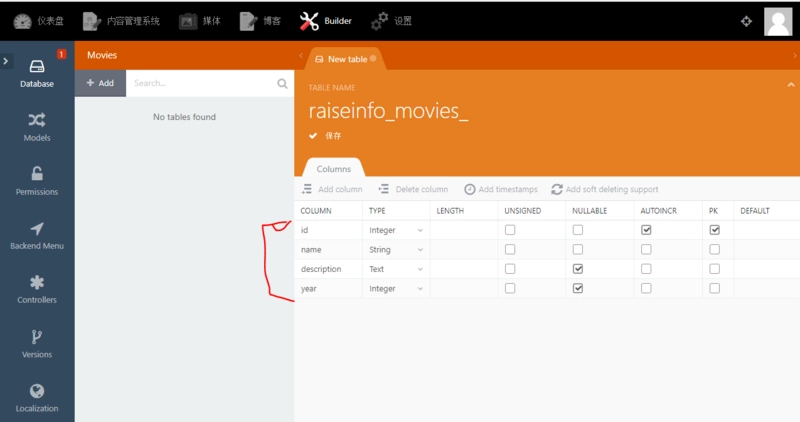Click the year column name cell
Viewport: 800px width, 422px height.
[x=329, y=288]
